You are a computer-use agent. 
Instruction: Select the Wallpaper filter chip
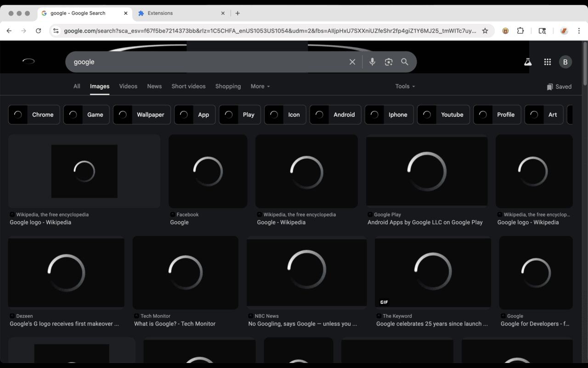142,115
